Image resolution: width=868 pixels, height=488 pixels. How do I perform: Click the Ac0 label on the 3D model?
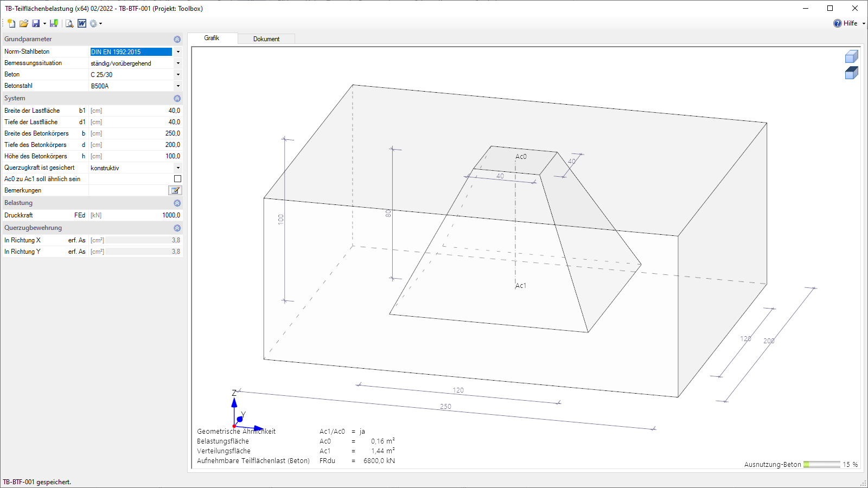click(x=521, y=157)
